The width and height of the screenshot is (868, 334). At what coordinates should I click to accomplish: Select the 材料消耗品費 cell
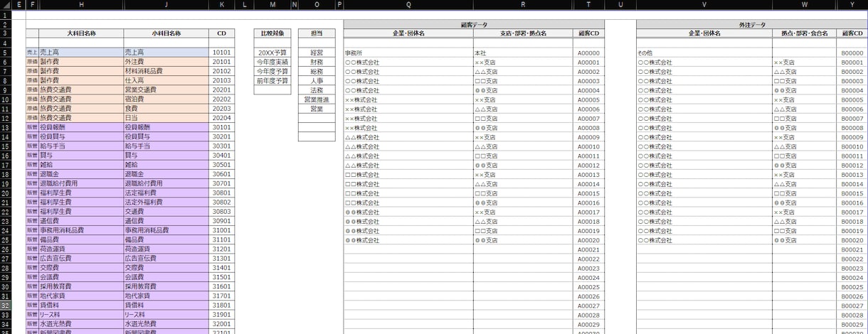(166, 71)
